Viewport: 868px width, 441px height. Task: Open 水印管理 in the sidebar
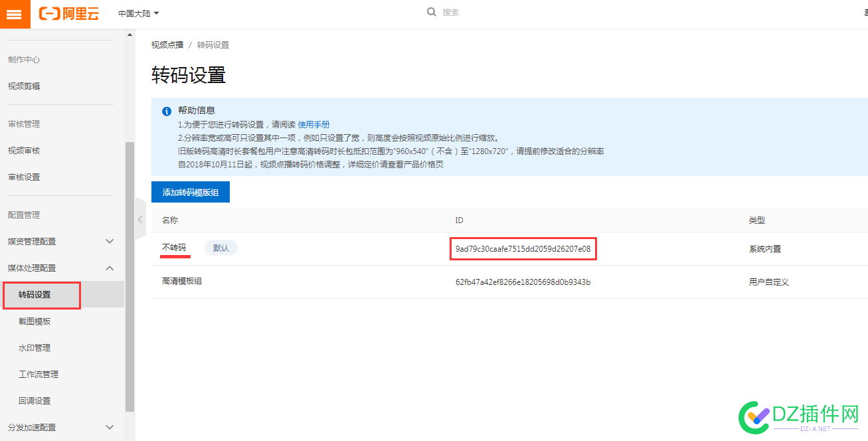pos(35,348)
